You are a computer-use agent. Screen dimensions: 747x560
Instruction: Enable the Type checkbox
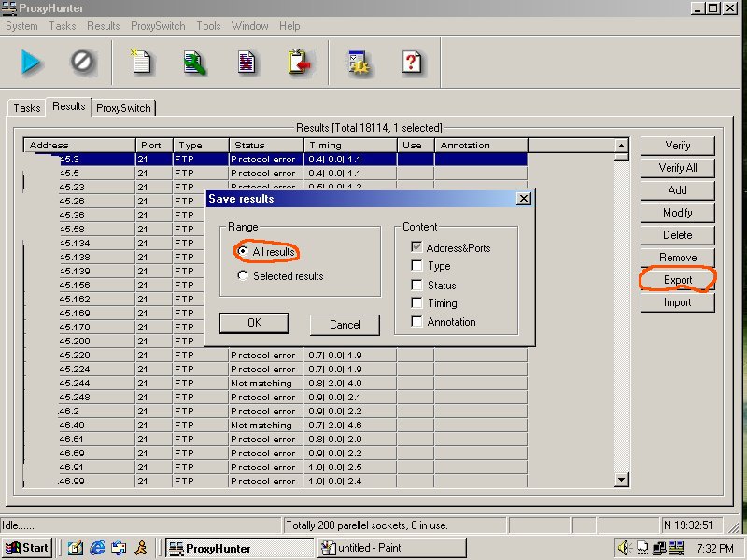416,266
